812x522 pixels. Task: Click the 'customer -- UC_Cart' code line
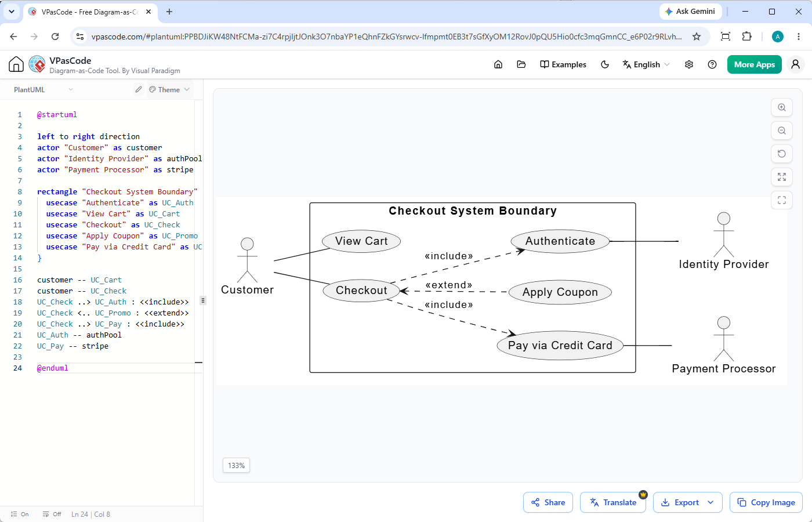click(x=79, y=280)
